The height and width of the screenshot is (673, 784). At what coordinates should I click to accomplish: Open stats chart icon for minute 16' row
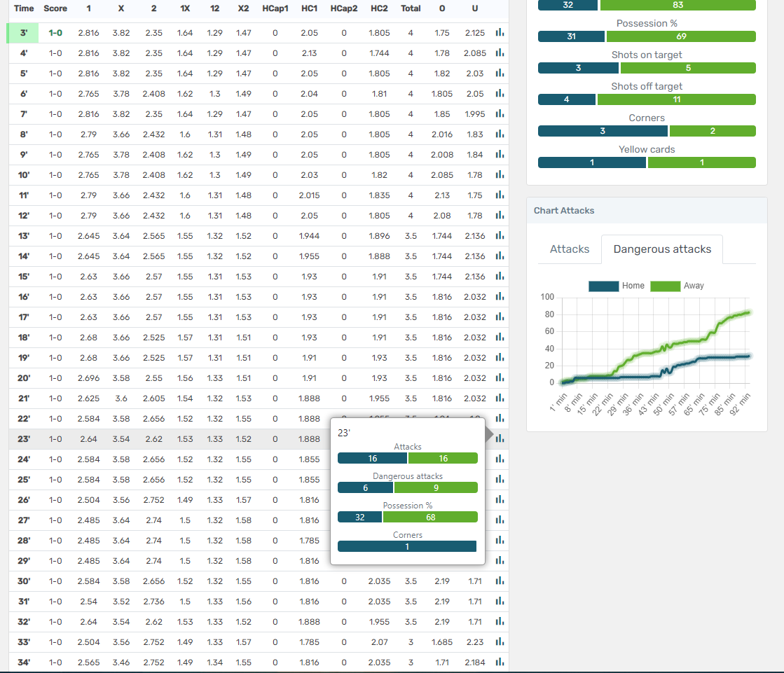click(500, 297)
